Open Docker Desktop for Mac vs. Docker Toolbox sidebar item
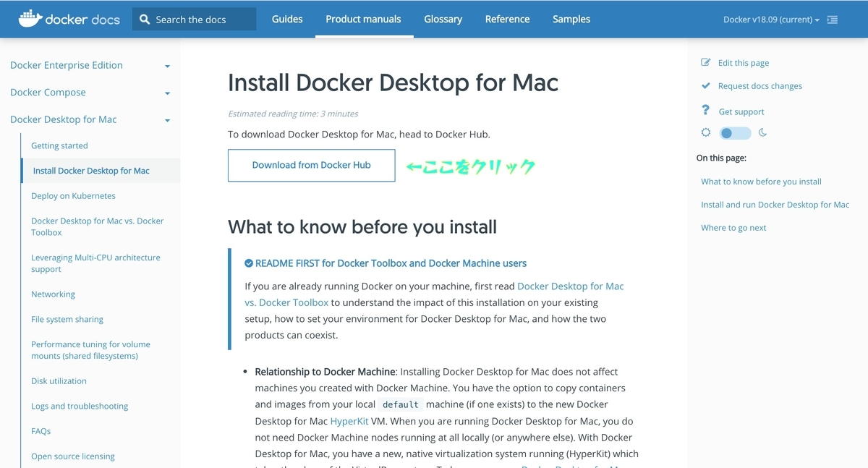 click(97, 226)
